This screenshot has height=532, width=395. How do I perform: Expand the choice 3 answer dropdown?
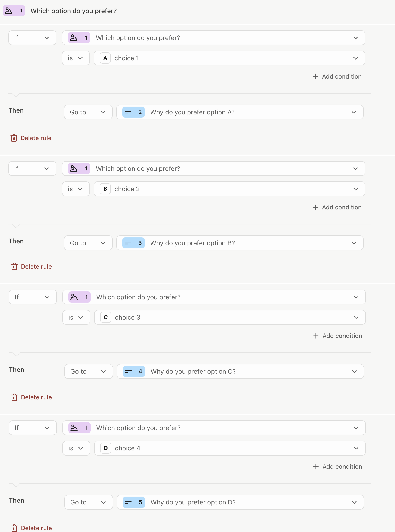tap(230, 317)
